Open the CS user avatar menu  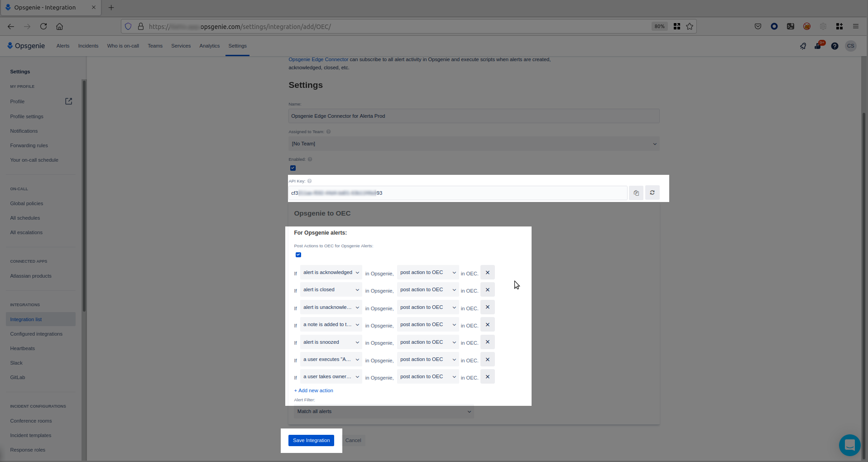coord(850,46)
